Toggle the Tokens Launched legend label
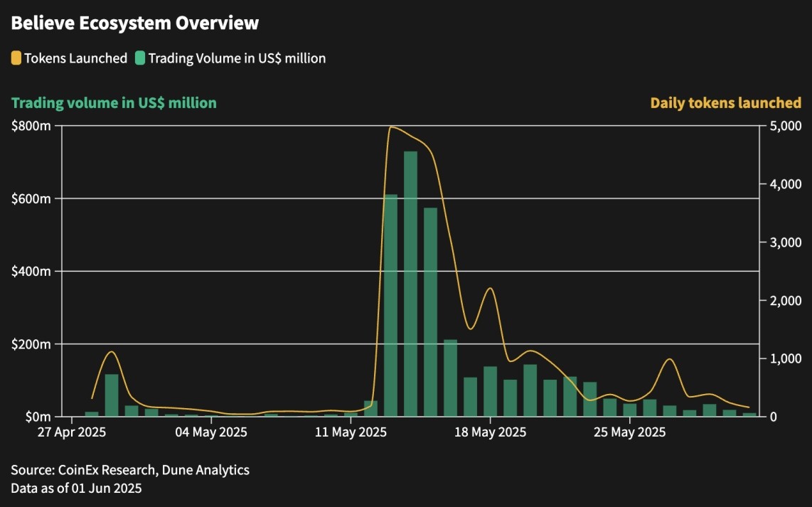812x507 pixels. [x=75, y=58]
